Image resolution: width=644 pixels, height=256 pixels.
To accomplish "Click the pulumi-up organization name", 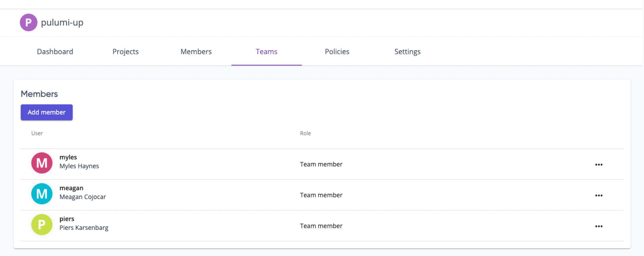I will coord(62,23).
